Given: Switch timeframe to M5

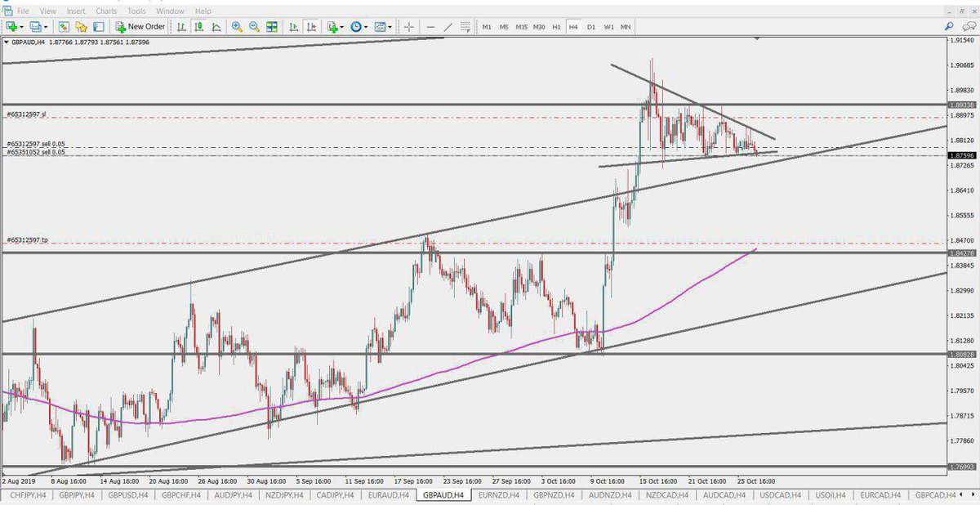Looking at the screenshot, I should [x=504, y=27].
